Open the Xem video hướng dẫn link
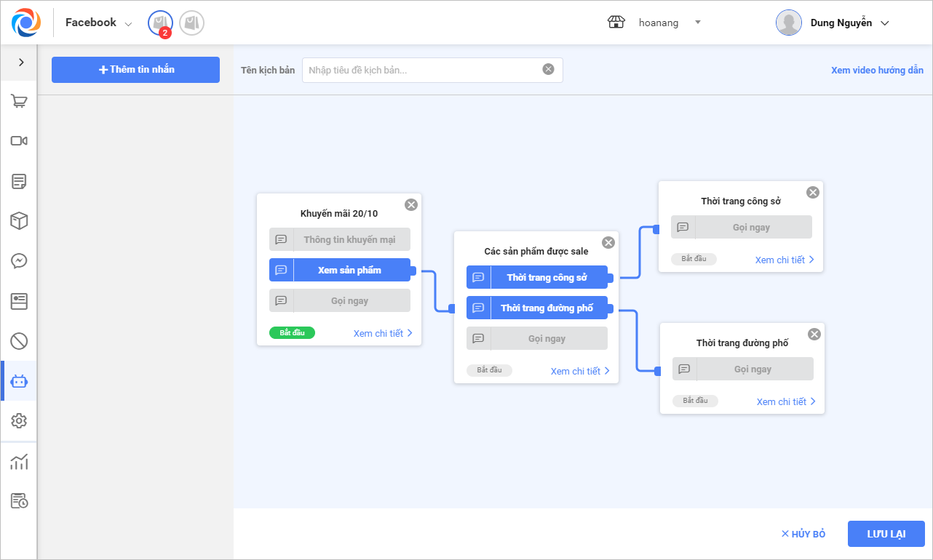This screenshot has height=560, width=933. point(877,71)
